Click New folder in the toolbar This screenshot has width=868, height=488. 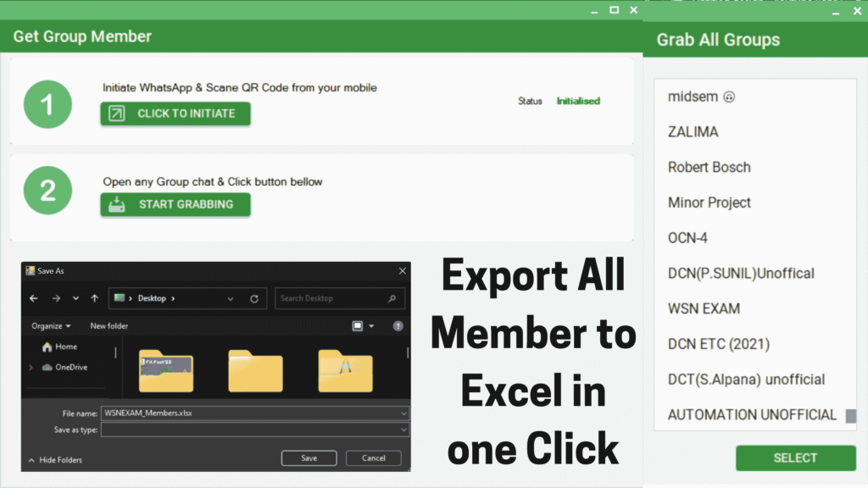[x=108, y=325]
